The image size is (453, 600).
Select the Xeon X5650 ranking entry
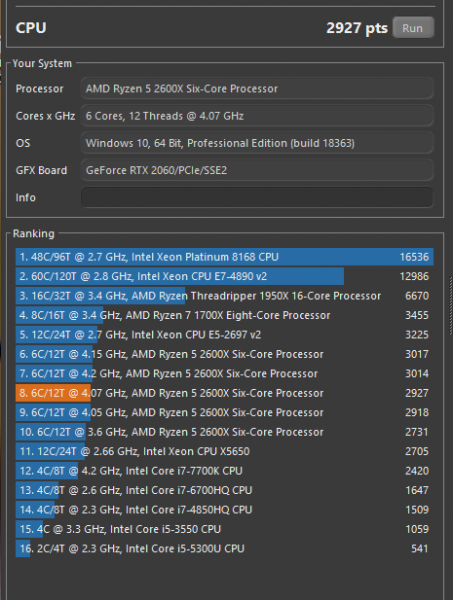point(225,452)
